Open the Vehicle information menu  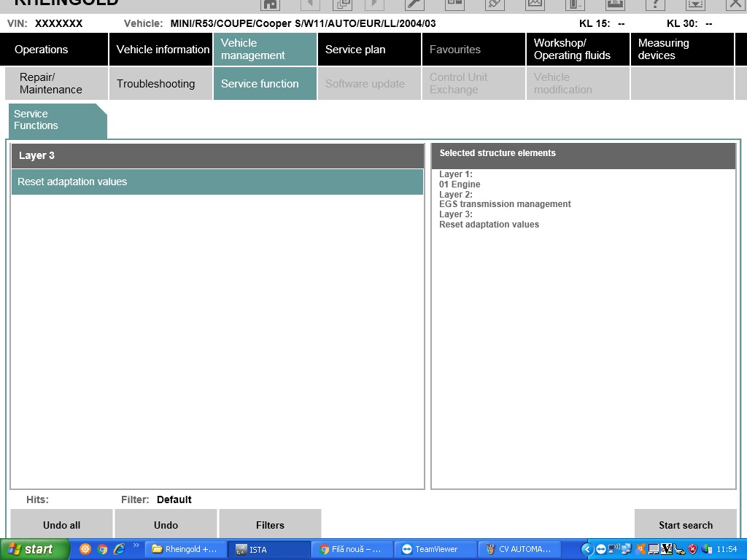point(163,50)
